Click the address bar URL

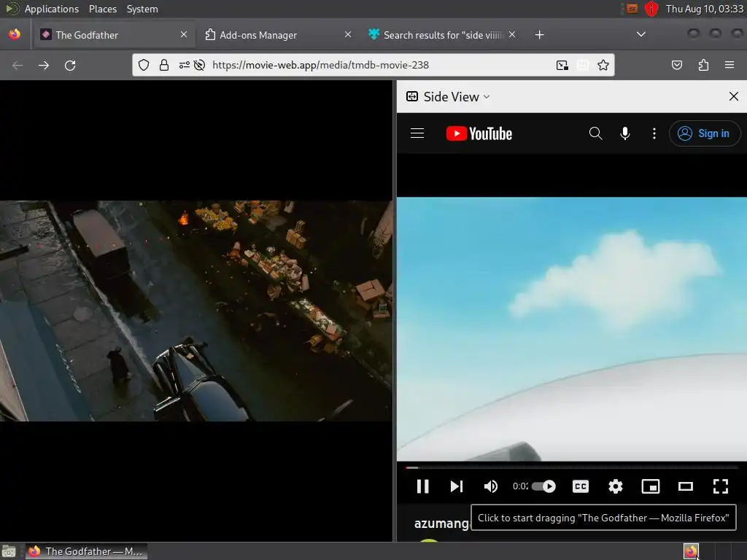321,65
